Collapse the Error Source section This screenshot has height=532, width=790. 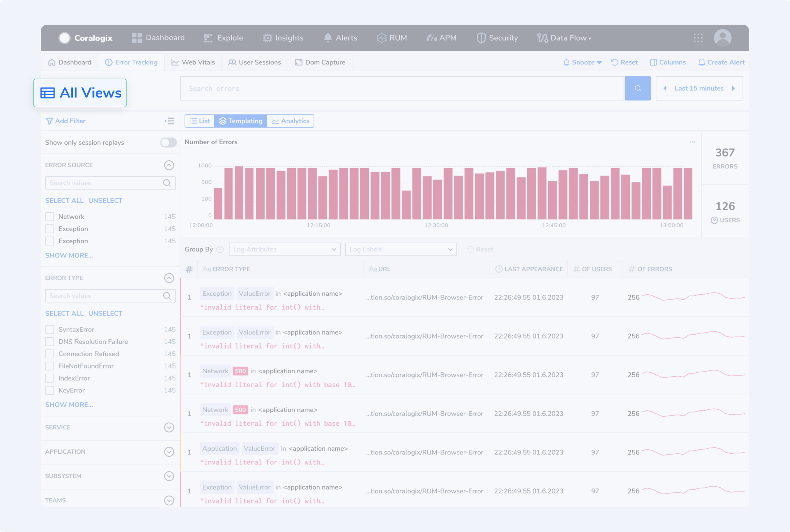[x=169, y=165]
